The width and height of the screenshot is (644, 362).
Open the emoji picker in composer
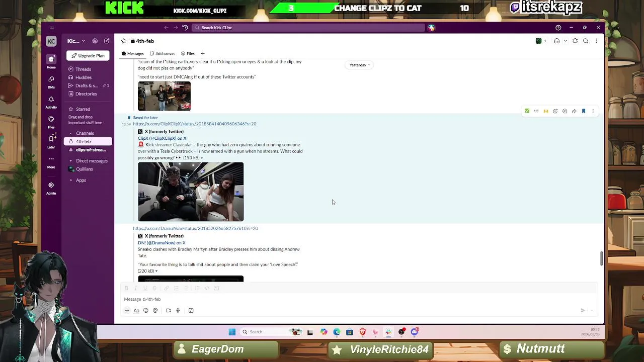point(146,310)
